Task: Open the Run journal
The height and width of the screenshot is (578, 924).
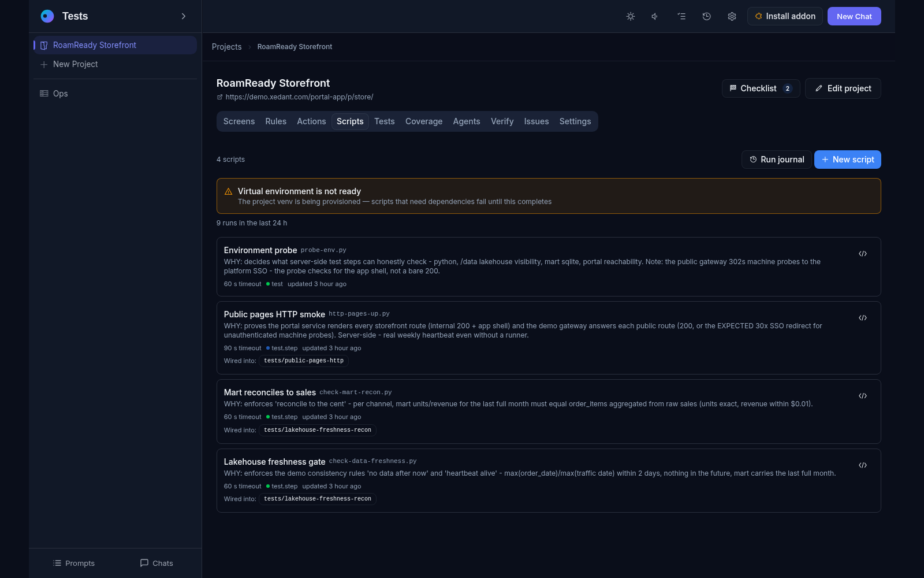Action: click(776, 160)
